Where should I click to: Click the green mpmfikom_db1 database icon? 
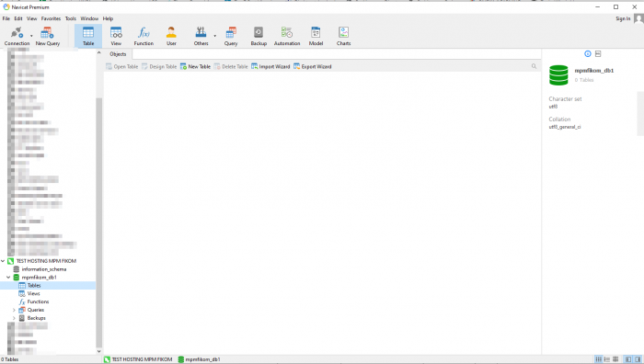click(x=558, y=75)
